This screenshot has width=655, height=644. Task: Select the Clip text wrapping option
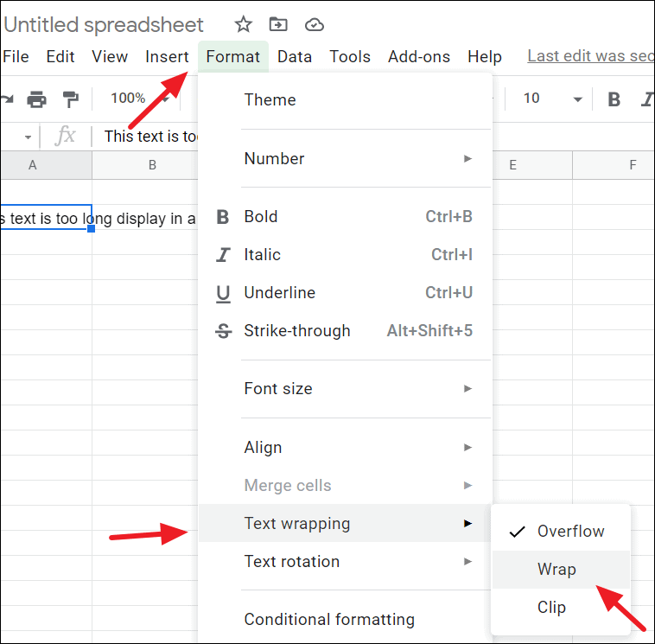[561, 607]
